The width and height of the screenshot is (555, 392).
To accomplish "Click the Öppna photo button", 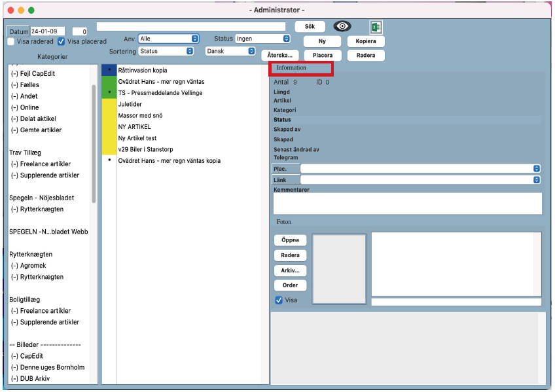I will (289, 240).
